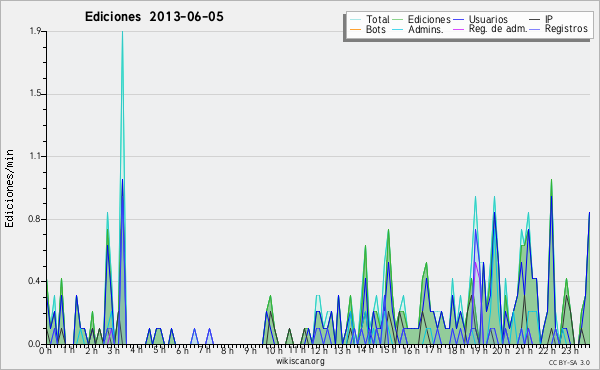600x370 pixels.
Task: Click the Total legend color line
Action: coord(355,20)
